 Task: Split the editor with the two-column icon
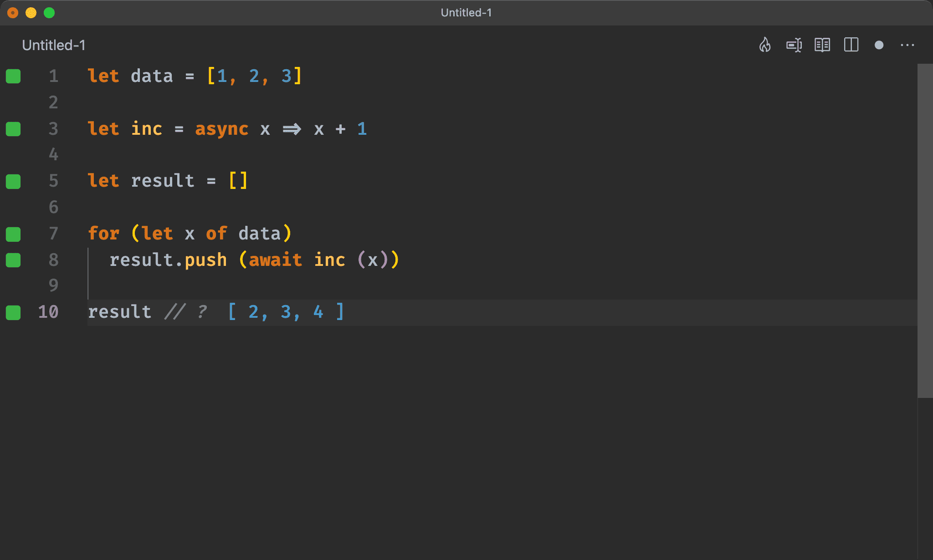point(851,45)
